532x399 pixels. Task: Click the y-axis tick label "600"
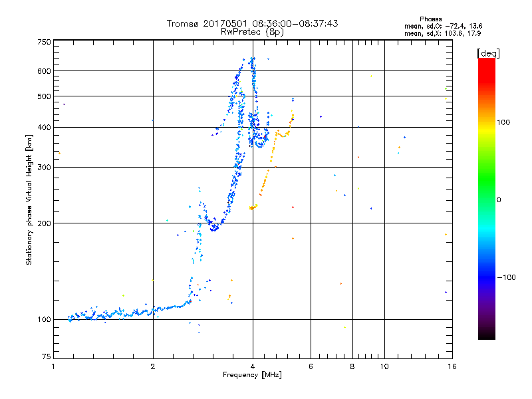[44, 71]
